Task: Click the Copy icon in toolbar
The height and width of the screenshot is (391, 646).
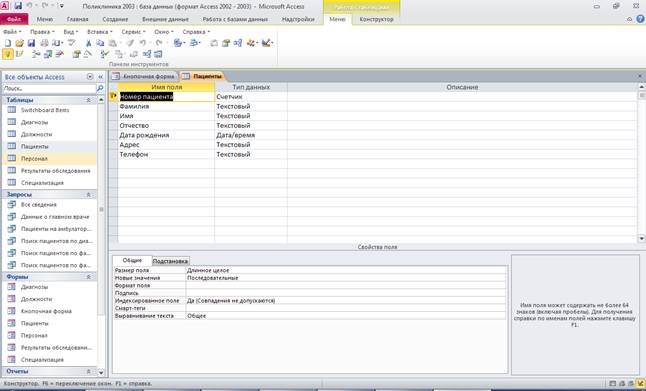Action: click(x=100, y=43)
